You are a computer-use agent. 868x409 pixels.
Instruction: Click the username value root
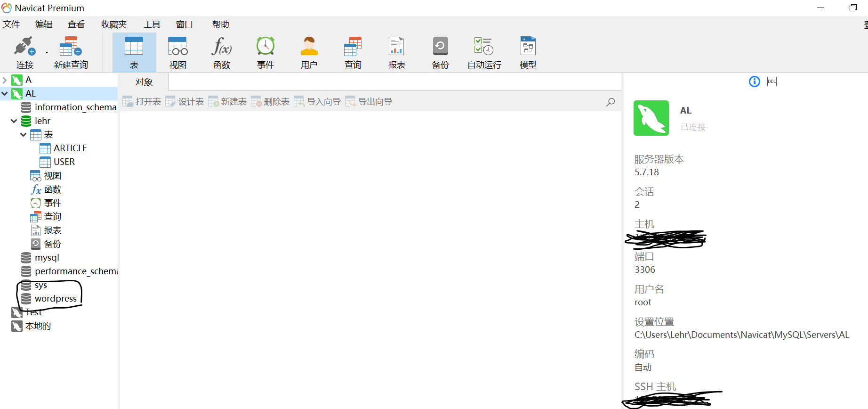point(643,303)
